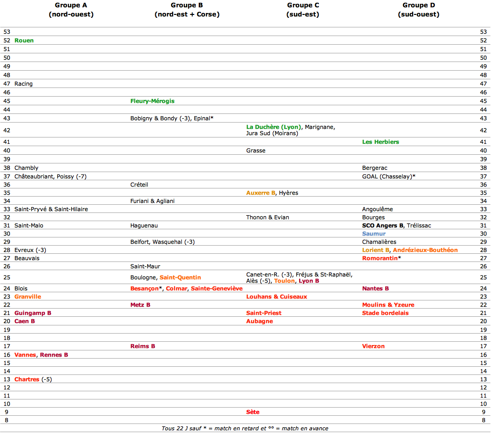The height and width of the screenshot is (448, 493).
Task: Select Saint-Pryvé & Saint-Hilaire
Action: pos(51,209)
